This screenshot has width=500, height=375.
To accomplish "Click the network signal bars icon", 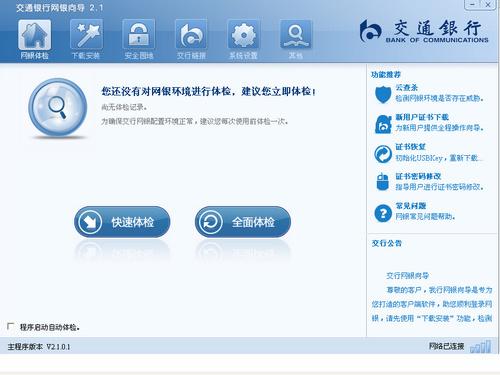I will [x=481, y=347].
